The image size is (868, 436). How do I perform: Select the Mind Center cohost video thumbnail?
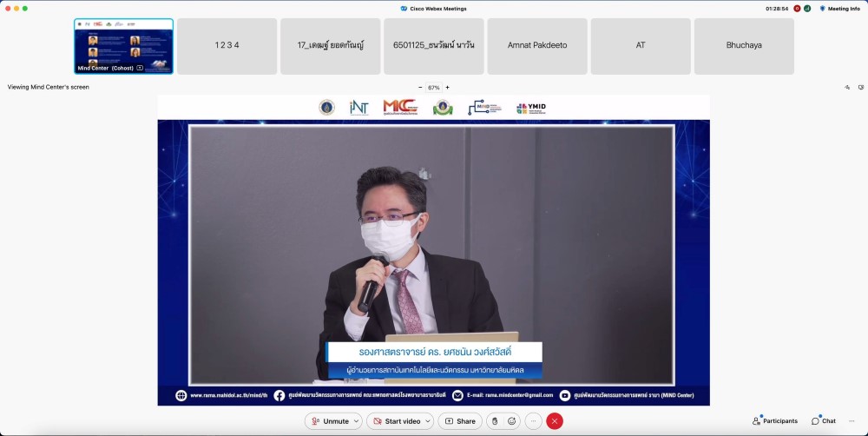[x=123, y=46]
